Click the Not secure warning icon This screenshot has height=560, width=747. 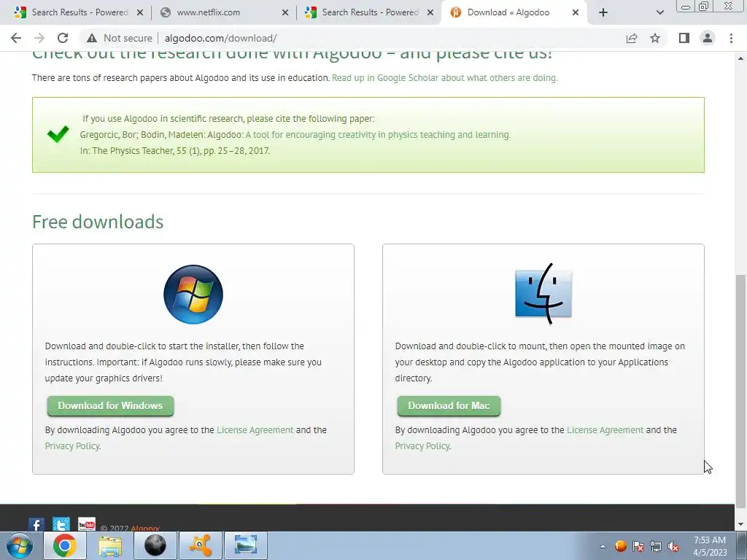[92, 38]
